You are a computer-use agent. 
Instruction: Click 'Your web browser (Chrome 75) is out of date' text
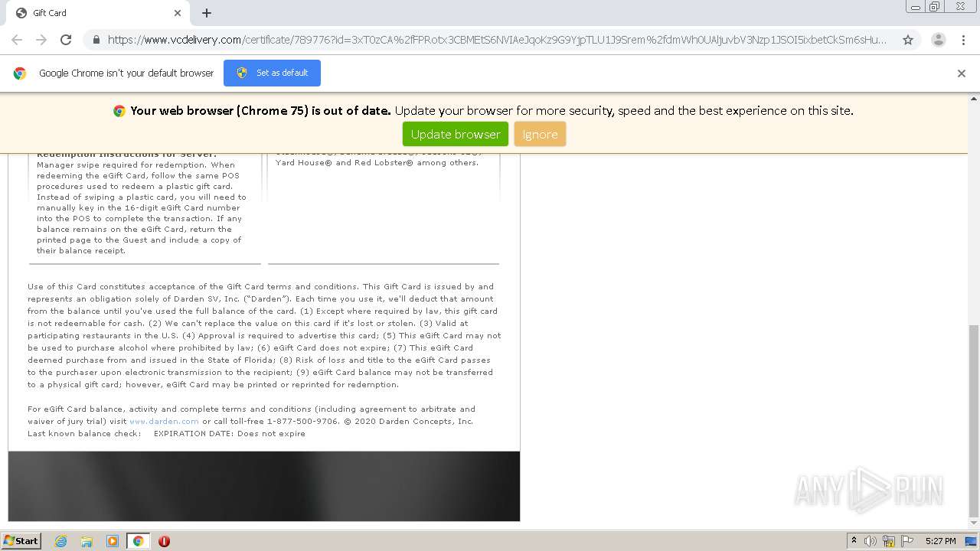click(x=260, y=111)
